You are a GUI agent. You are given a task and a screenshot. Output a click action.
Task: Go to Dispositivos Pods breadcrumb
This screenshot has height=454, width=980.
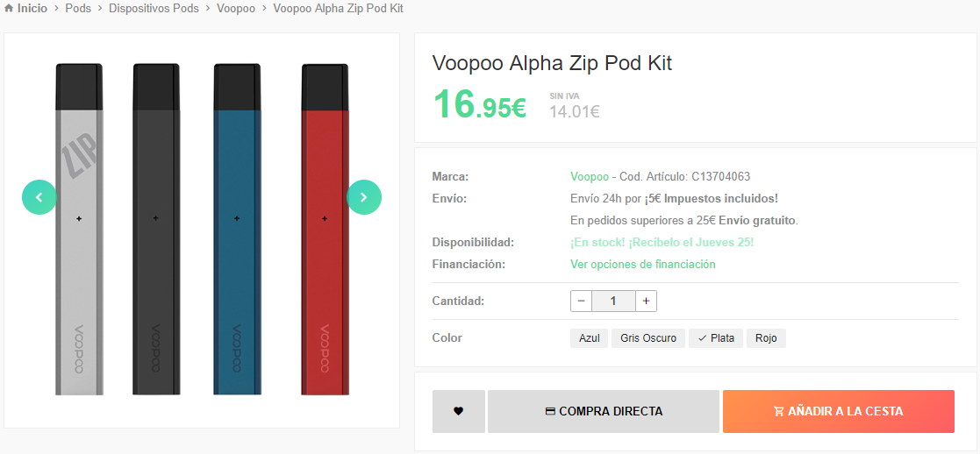click(154, 9)
